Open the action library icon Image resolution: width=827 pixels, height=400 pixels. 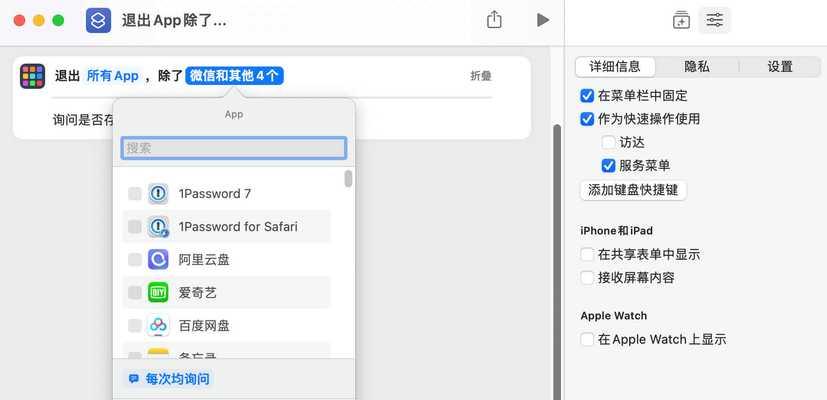coord(681,20)
